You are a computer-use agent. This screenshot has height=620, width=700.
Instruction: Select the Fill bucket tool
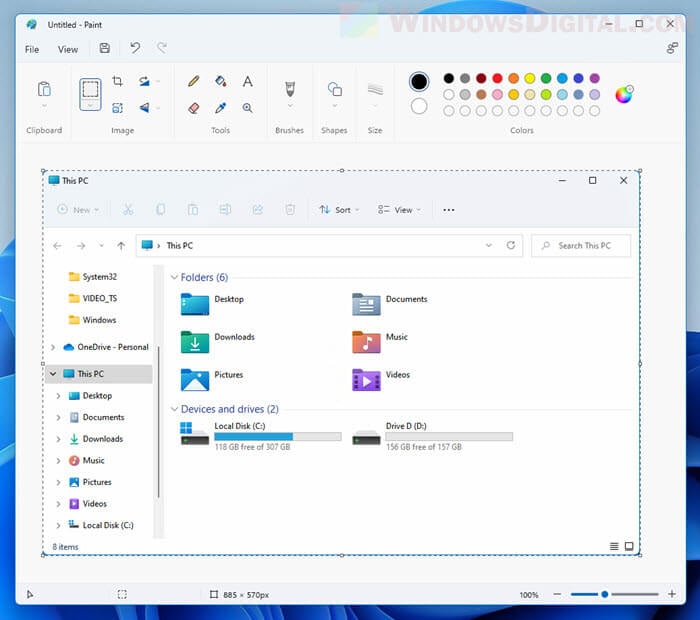point(221,81)
